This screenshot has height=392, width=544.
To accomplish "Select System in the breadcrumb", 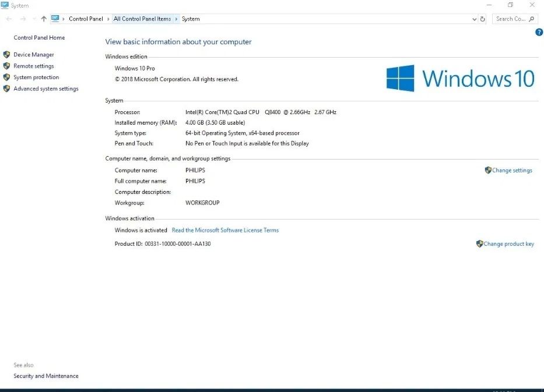I will click(191, 19).
